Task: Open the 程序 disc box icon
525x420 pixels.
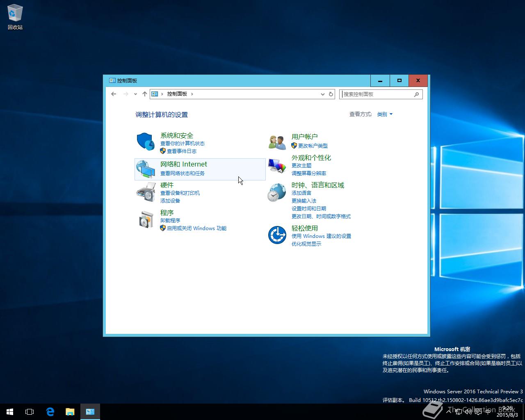Action: click(146, 219)
